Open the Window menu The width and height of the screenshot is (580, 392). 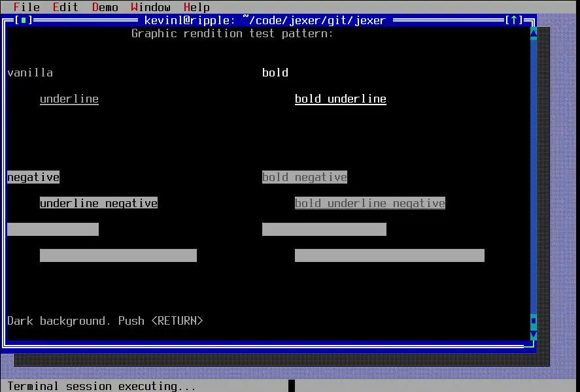(150, 7)
